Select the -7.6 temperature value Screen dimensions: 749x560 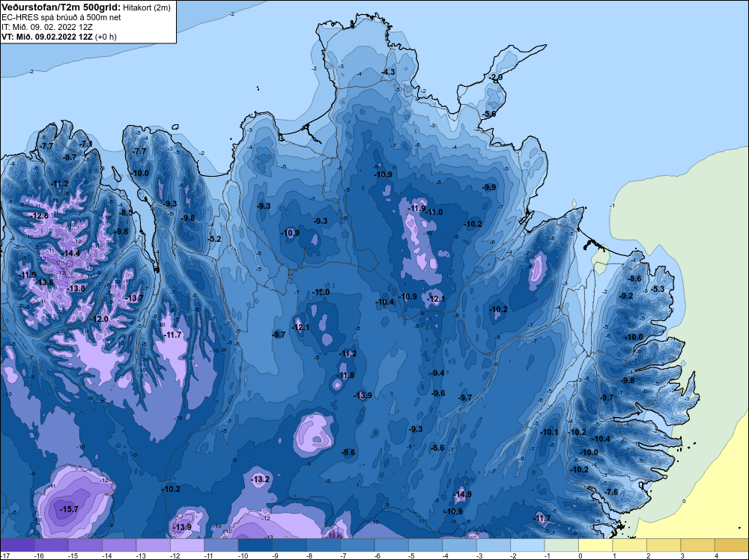coord(611,492)
